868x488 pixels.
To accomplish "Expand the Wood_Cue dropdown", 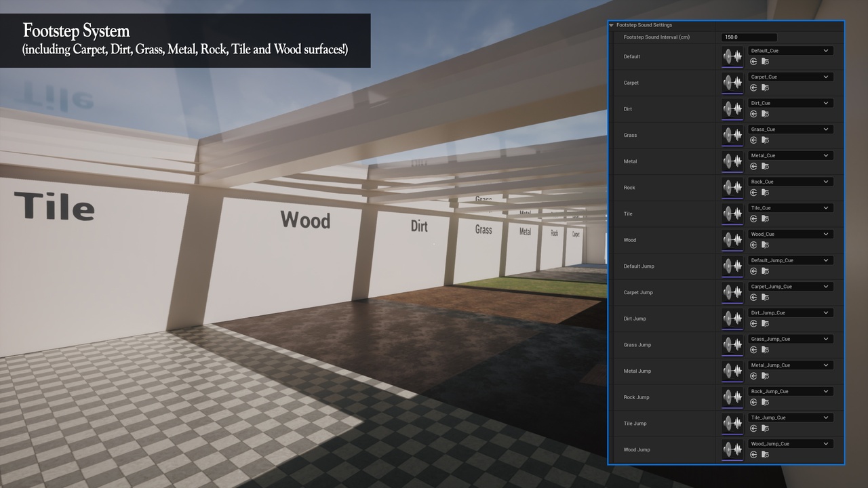I will 790,235.
